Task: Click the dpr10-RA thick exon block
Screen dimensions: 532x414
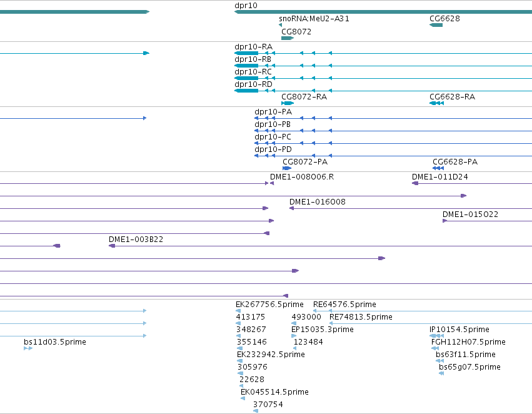Action: point(246,53)
